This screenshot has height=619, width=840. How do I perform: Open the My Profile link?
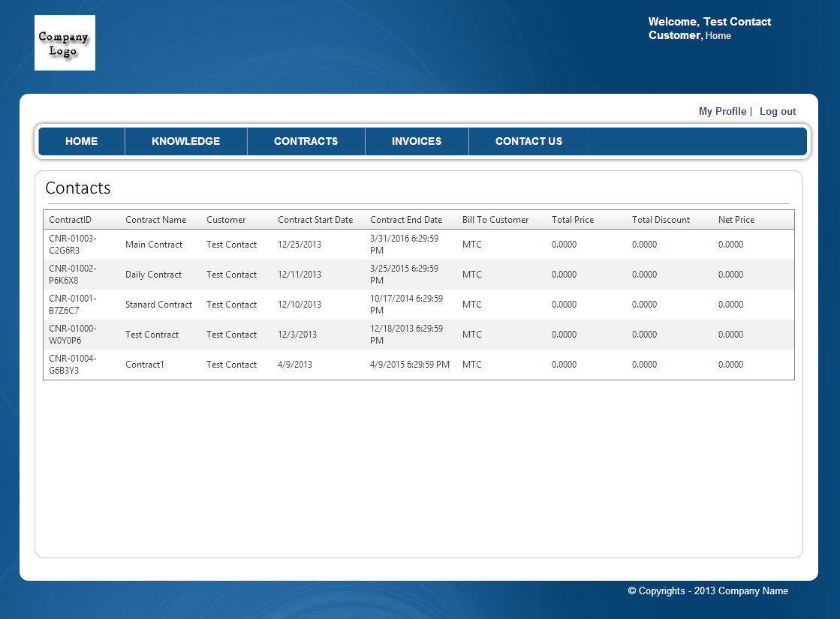tap(722, 111)
